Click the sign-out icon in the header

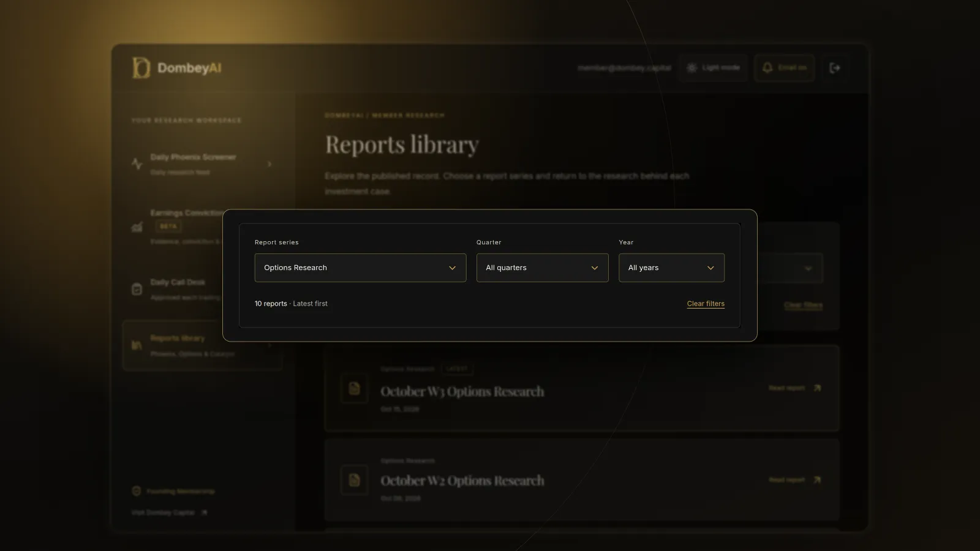834,68
